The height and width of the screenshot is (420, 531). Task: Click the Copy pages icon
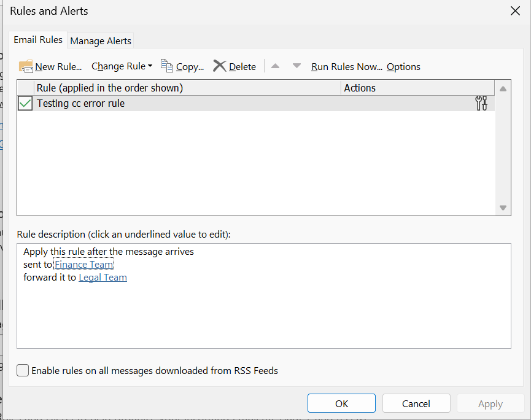[166, 66]
